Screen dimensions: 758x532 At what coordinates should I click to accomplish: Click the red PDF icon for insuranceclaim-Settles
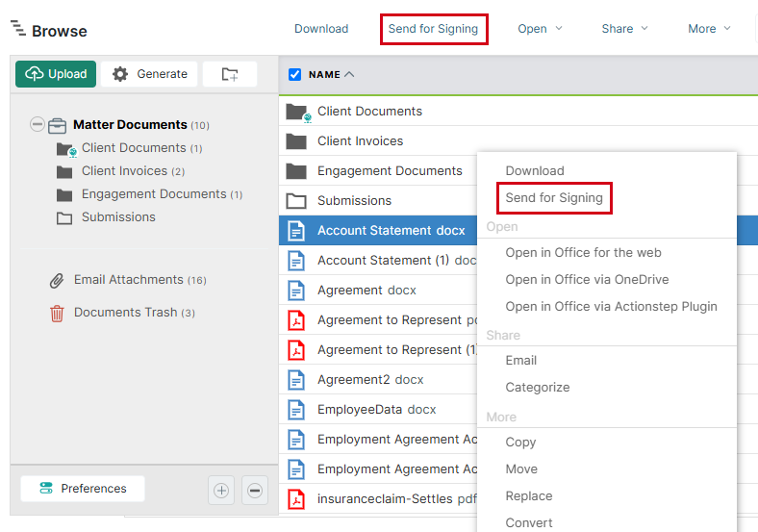[x=297, y=499]
